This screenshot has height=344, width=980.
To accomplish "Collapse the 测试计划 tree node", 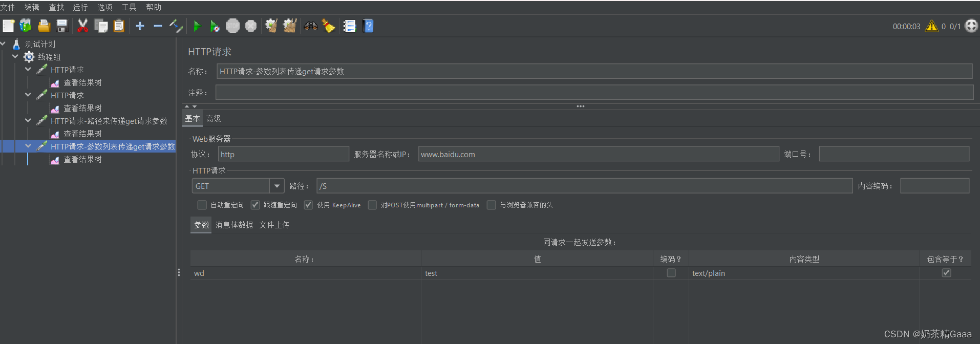I will tap(3, 44).
